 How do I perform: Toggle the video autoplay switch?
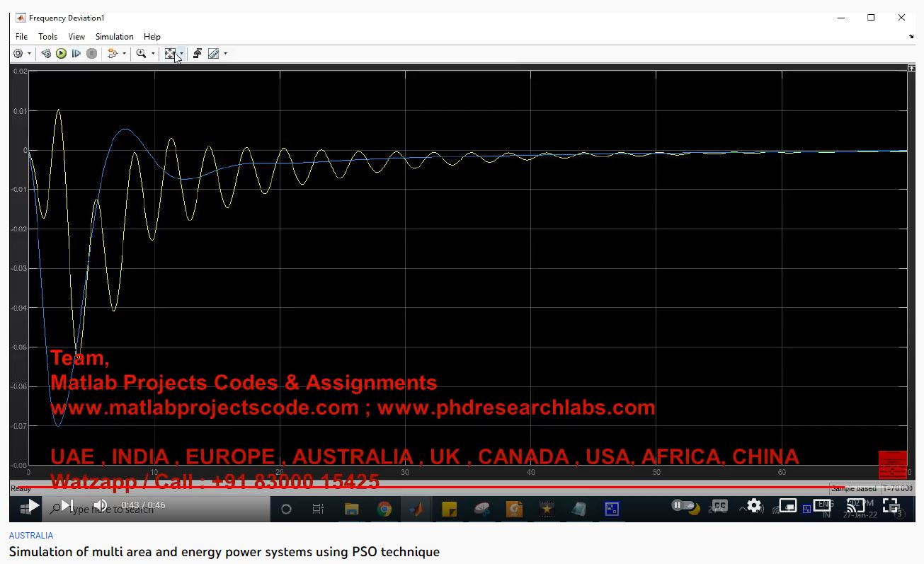click(x=683, y=505)
